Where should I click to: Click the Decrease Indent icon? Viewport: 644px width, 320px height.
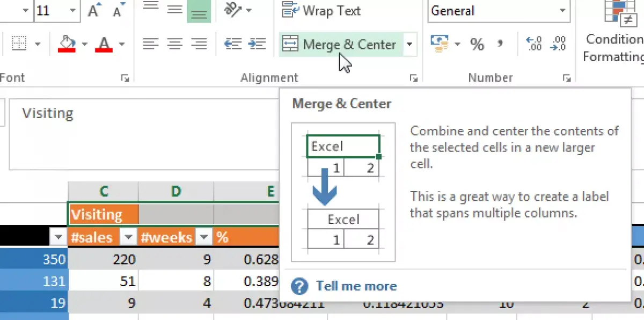[x=232, y=45]
